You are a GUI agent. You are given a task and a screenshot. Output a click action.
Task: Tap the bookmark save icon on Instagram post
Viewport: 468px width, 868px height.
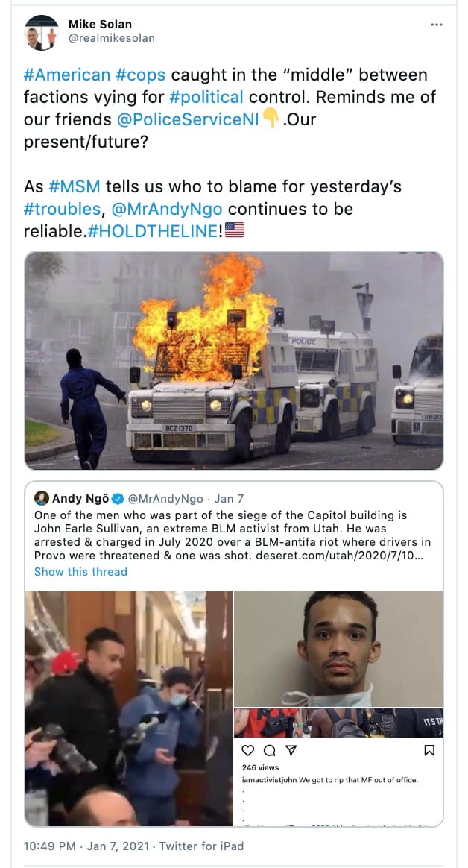click(x=429, y=750)
